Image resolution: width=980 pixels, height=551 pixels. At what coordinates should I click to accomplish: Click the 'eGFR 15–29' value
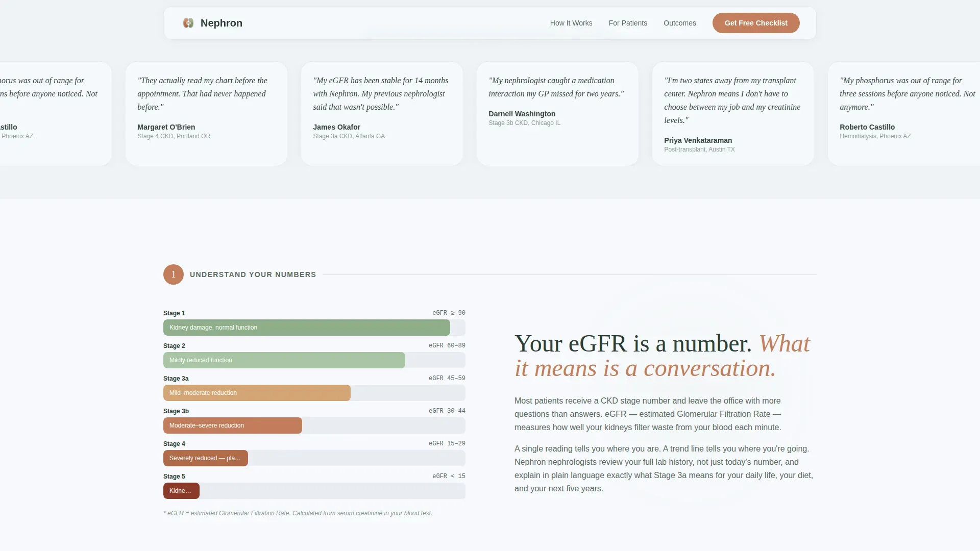(447, 443)
